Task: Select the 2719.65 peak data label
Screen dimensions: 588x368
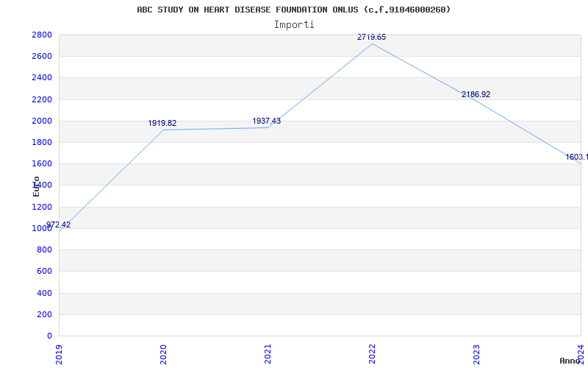Action: pos(371,38)
